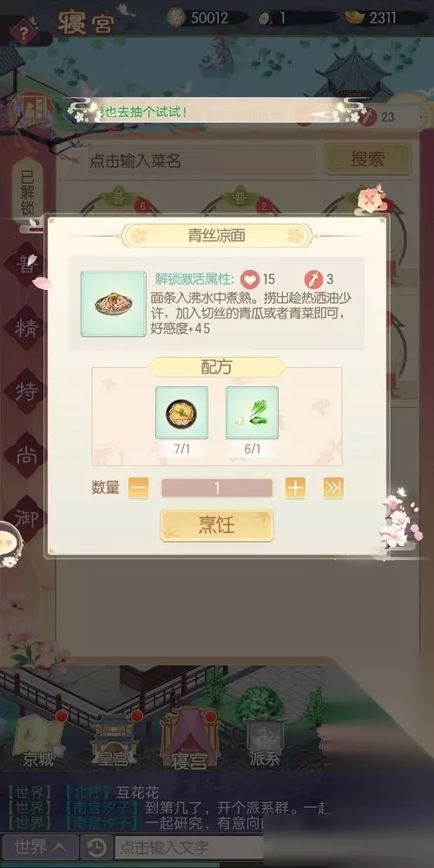Click the quantity bar showing 1

coord(217,488)
